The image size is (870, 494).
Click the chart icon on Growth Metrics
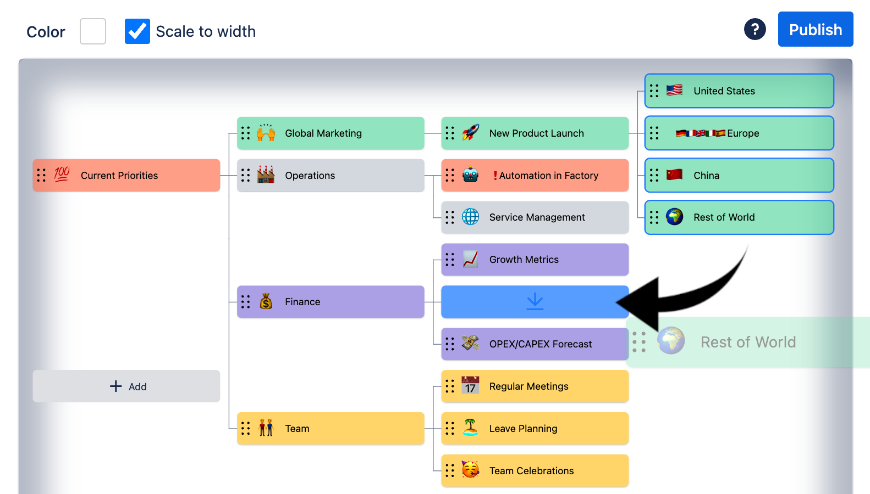tap(470, 260)
